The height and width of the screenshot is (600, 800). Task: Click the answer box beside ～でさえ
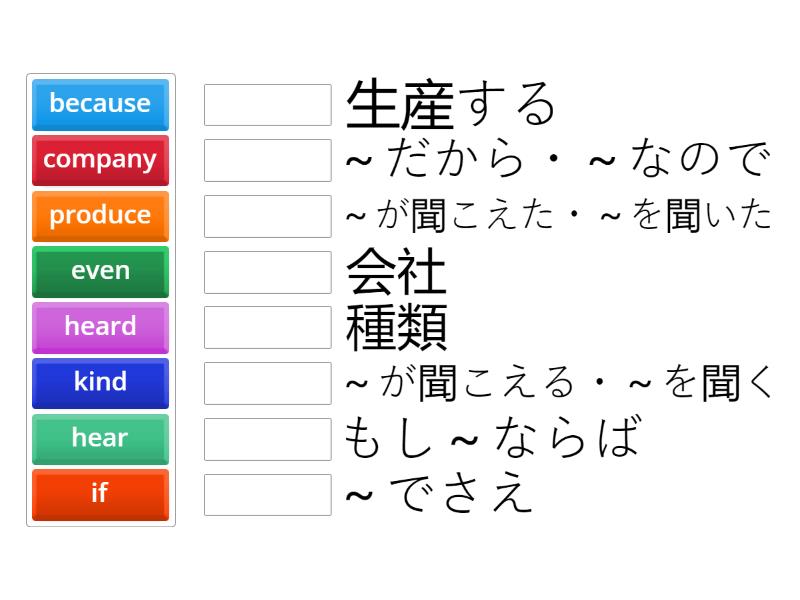coord(266,495)
